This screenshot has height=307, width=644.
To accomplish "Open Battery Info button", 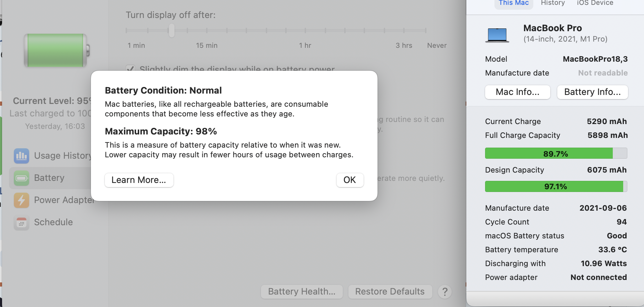I will tap(593, 92).
